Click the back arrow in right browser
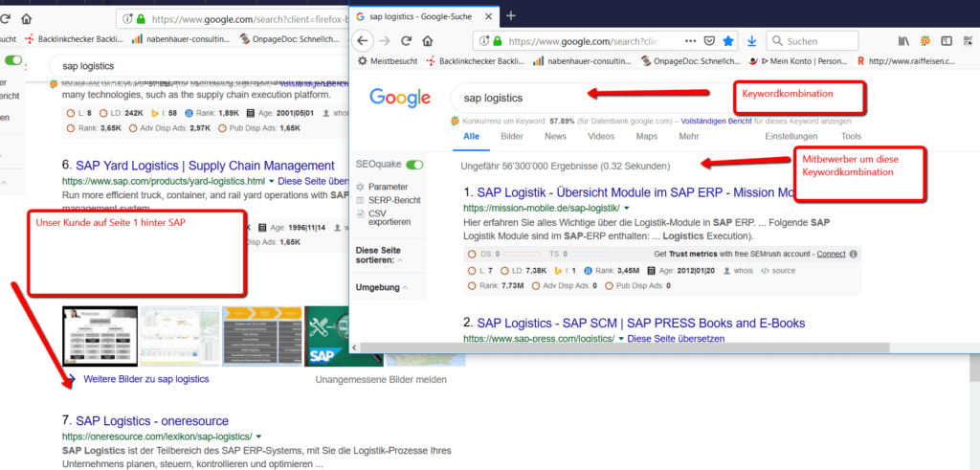 [x=363, y=41]
